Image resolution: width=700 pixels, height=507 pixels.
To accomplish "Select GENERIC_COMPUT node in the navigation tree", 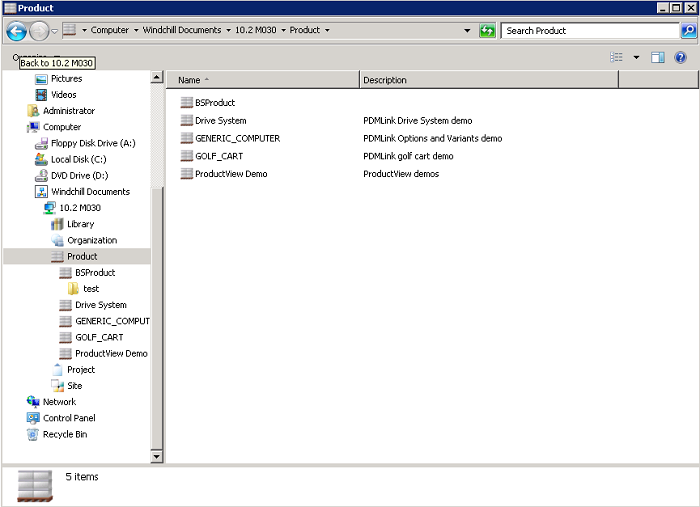I will coord(112,321).
